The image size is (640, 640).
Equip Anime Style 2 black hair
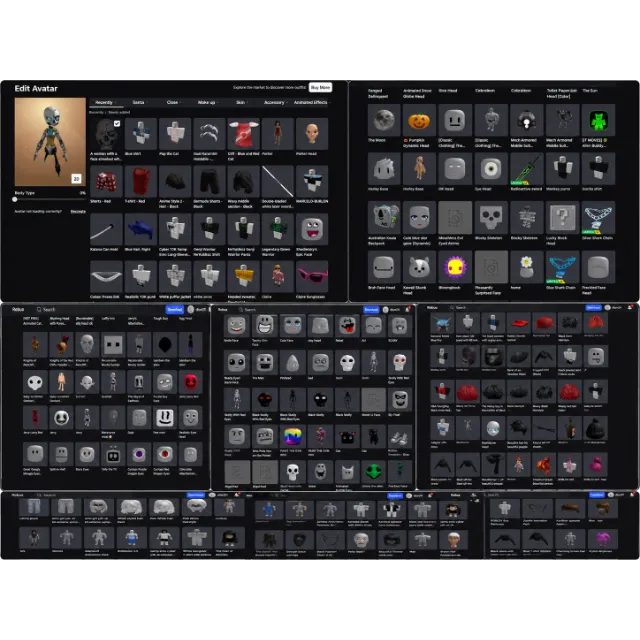[x=175, y=181]
